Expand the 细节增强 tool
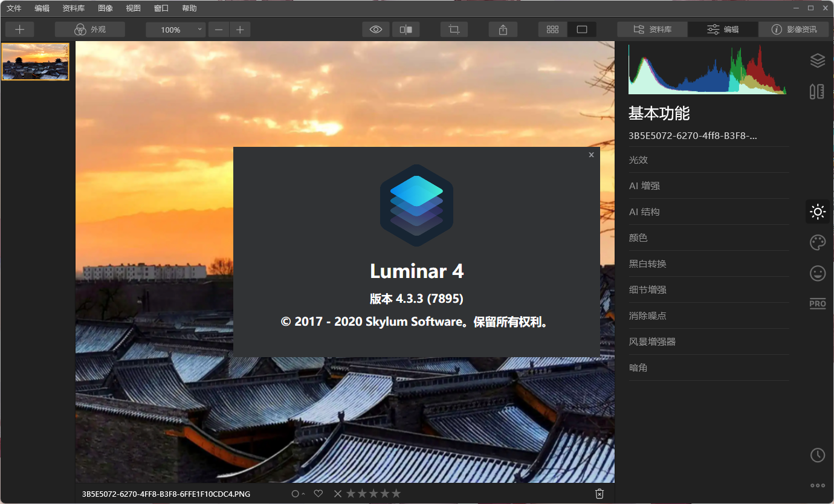Viewport: 834px width, 504px height. [x=709, y=290]
